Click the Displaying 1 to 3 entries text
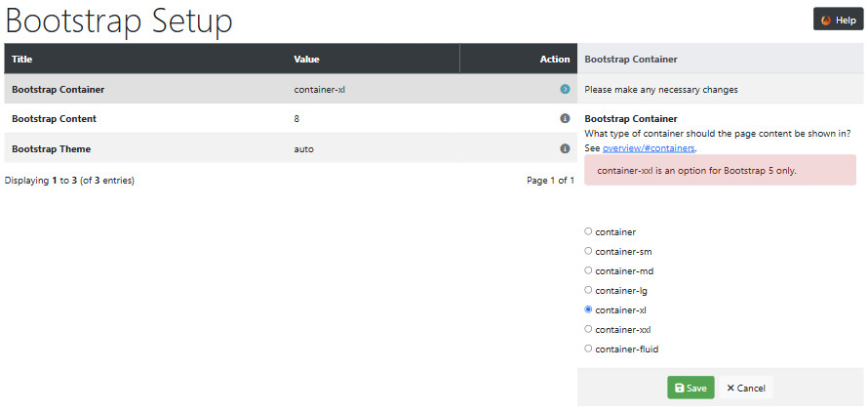The height and width of the screenshot is (411, 868). 69,180
